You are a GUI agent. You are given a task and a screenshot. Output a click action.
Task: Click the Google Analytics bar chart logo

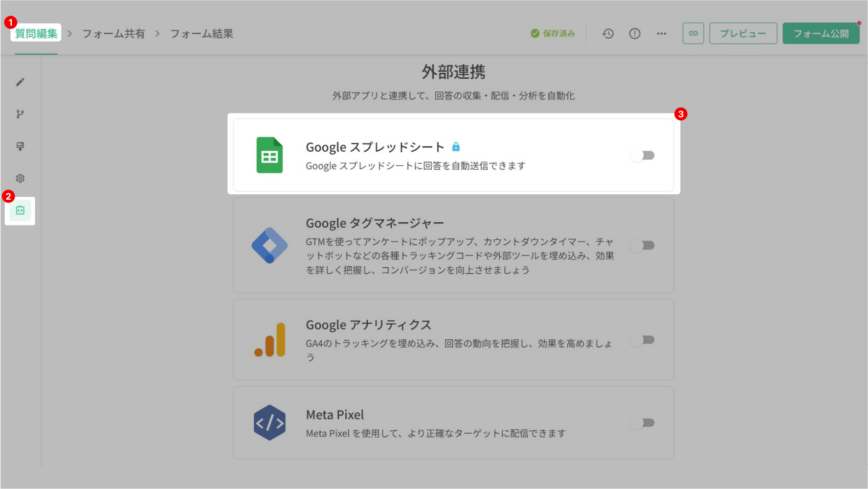(x=269, y=340)
